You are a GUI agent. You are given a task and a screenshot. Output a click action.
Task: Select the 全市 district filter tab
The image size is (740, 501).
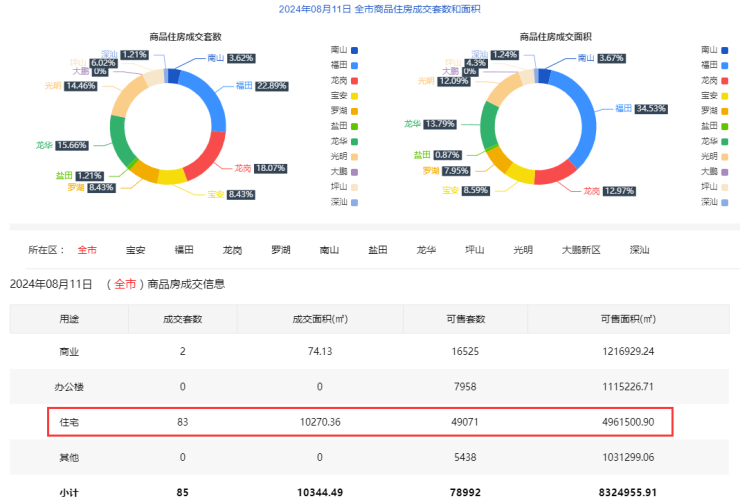point(88,250)
